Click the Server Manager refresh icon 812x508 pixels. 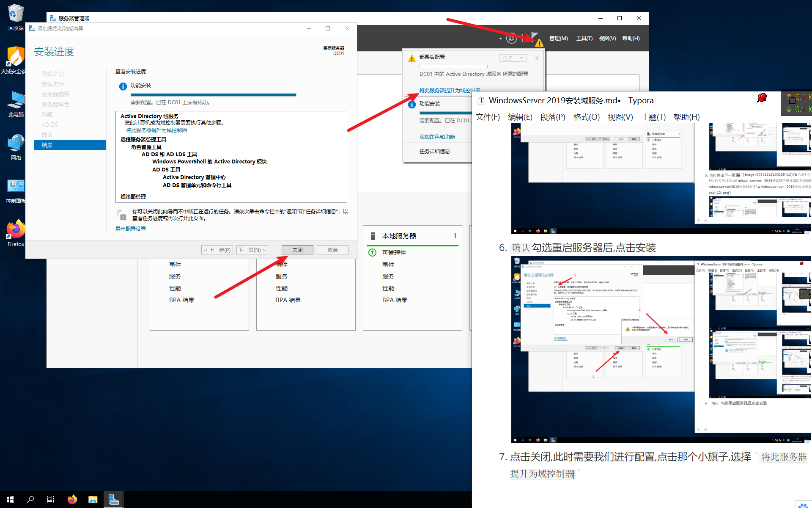pos(511,39)
